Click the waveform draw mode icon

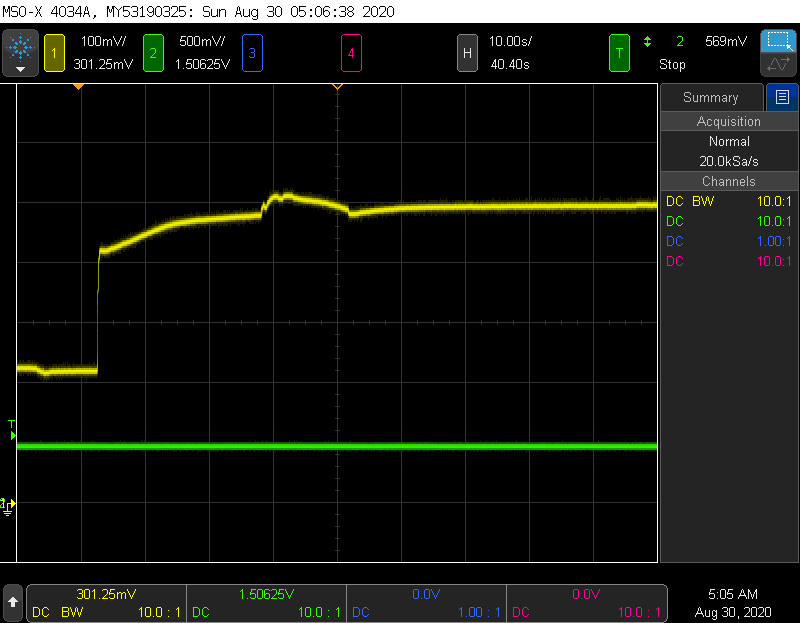tap(777, 66)
